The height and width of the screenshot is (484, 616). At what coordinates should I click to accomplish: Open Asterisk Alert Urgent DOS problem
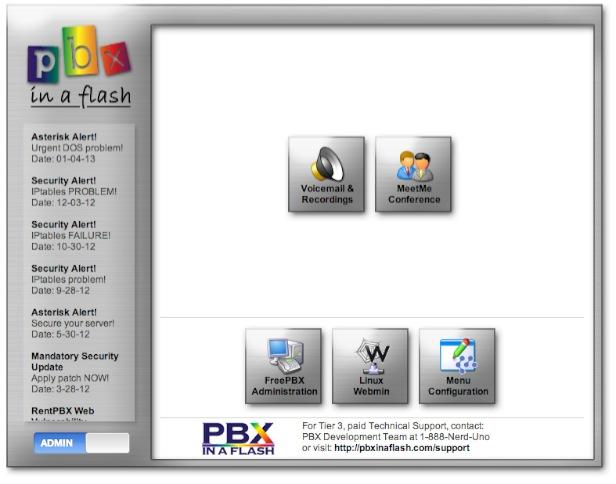click(x=77, y=148)
